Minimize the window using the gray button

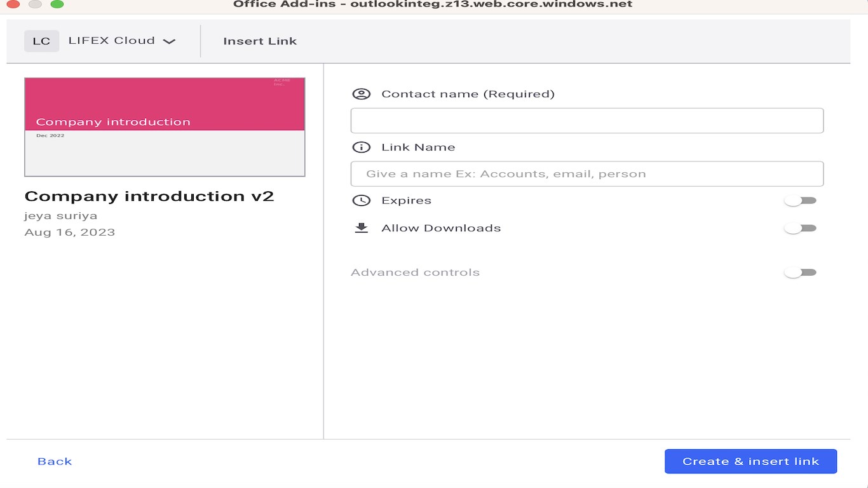35,4
